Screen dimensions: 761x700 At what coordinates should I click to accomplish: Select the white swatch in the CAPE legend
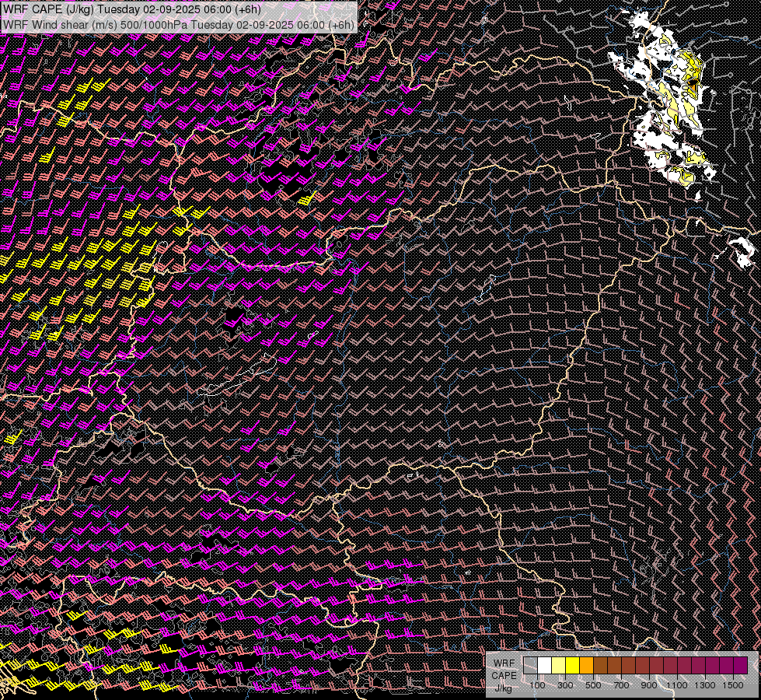pyautogui.click(x=545, y=666)
